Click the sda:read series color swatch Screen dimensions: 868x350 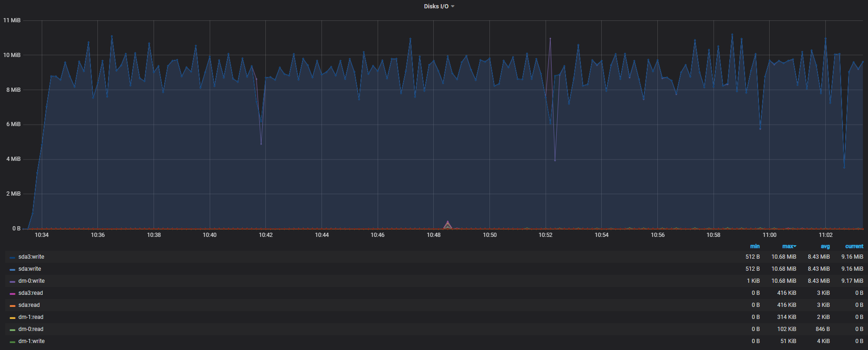coord(13,305)
